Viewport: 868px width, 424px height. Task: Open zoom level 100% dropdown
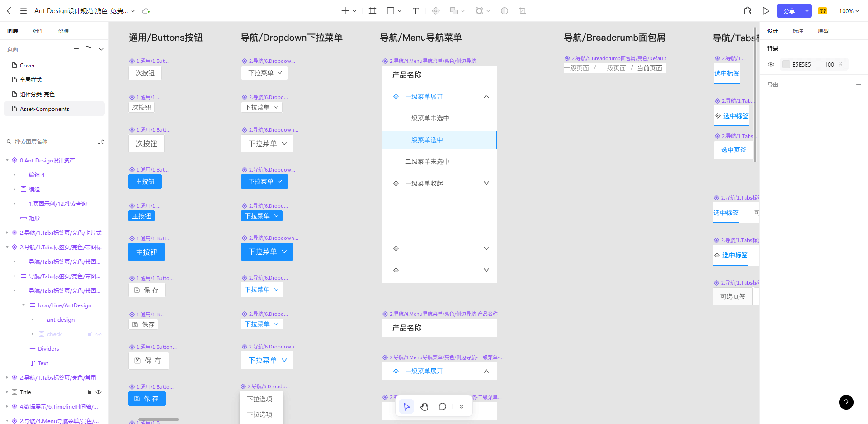(x=849, y=11)
